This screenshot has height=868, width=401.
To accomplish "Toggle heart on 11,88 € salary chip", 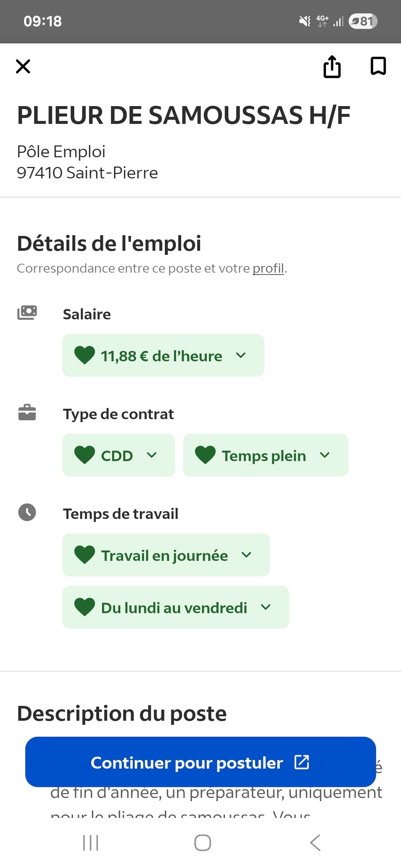I will tap(85, 355).
